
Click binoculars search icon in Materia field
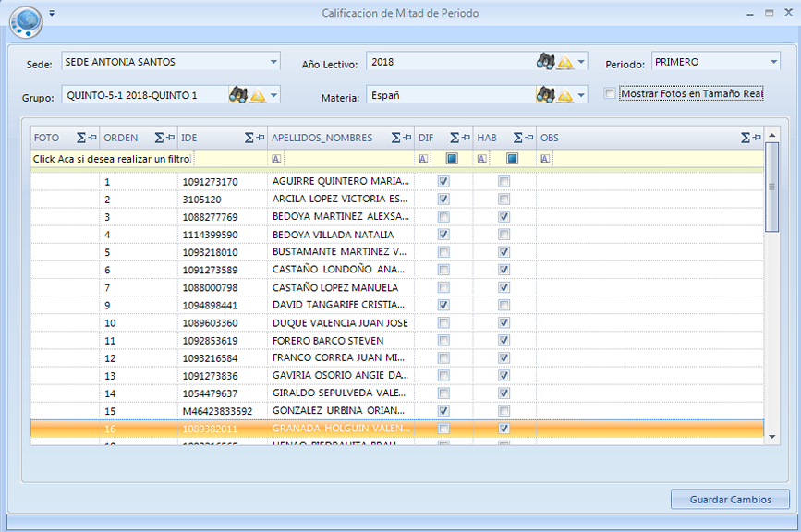(545, 94)
